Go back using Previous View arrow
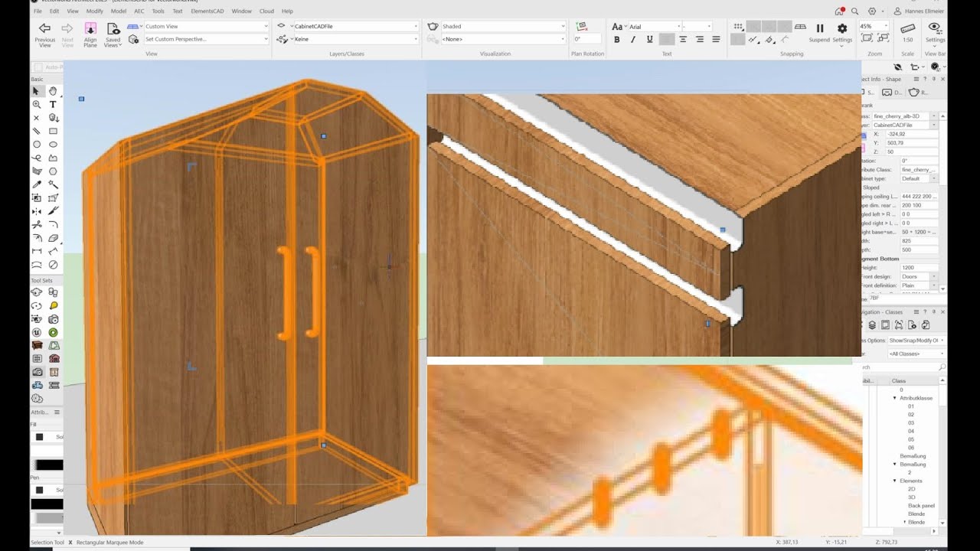Screen dimensions: 980x551 [x=44, y=28]
